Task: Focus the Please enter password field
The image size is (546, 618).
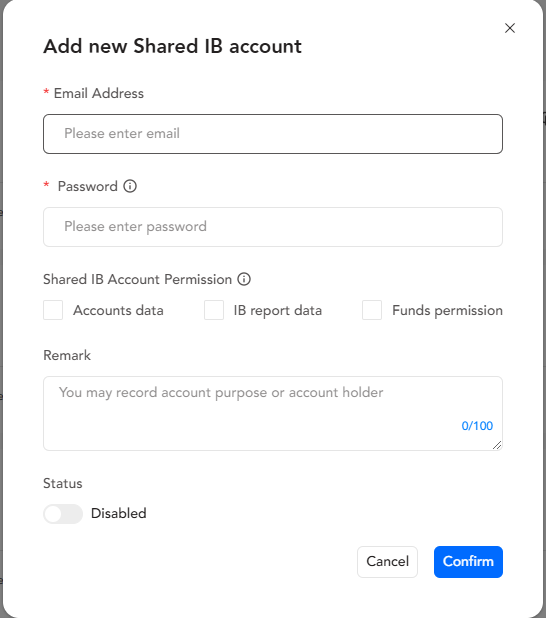Action: 273,227
